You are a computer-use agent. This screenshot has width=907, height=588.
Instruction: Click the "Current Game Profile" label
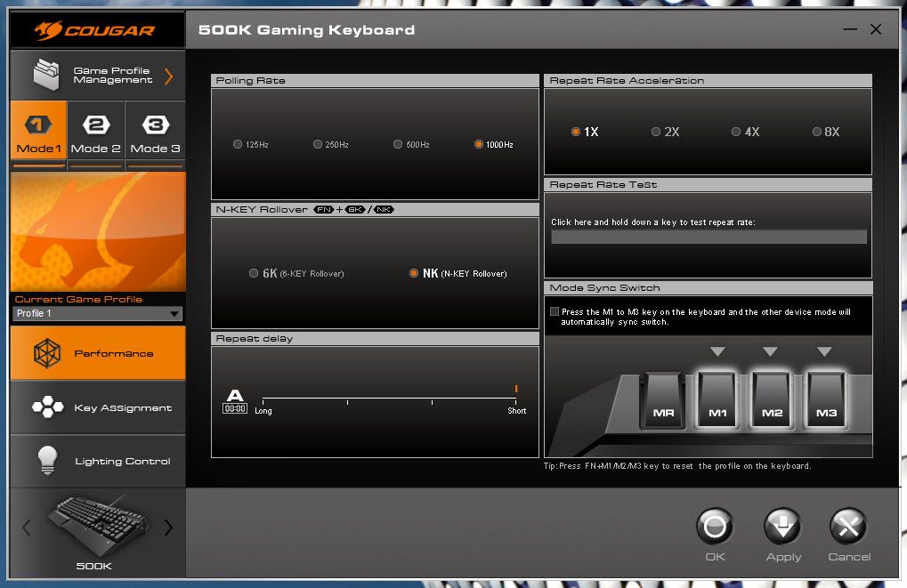[78, 299]
